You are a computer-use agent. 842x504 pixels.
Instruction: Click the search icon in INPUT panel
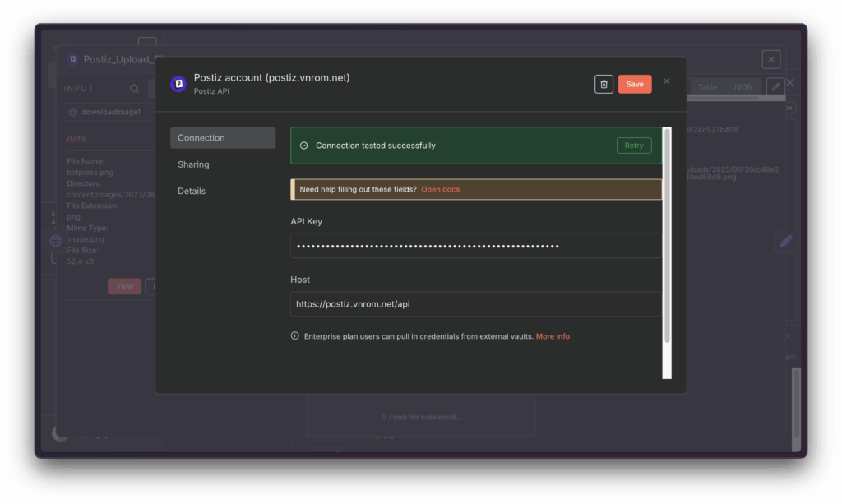pos(134,89)
